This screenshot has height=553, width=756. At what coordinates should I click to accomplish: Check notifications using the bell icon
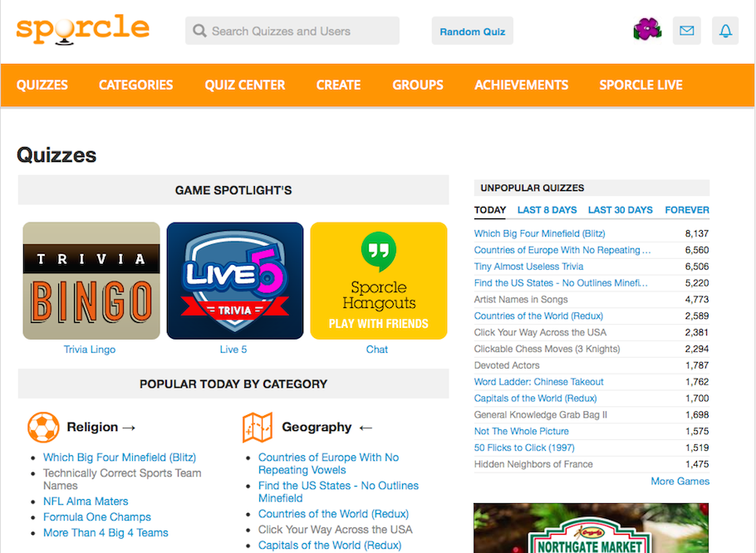724,30
